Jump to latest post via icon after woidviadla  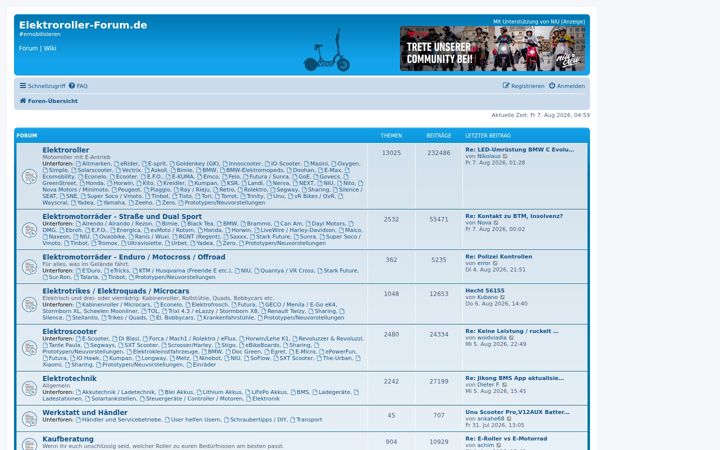click(x=511, y=338)
